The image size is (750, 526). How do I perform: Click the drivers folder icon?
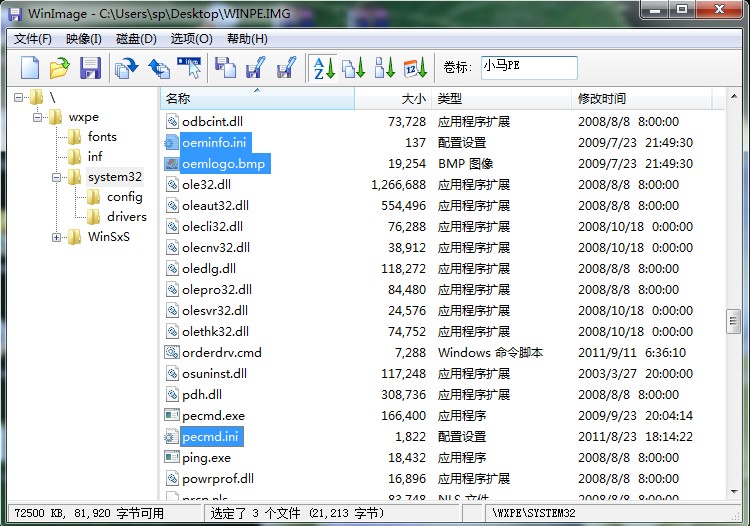pos(93,217)
